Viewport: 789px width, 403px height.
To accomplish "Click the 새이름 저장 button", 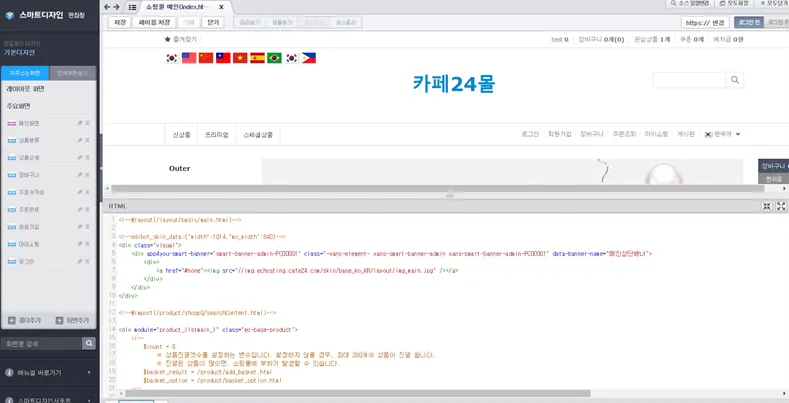I will [x=154, y=23].
